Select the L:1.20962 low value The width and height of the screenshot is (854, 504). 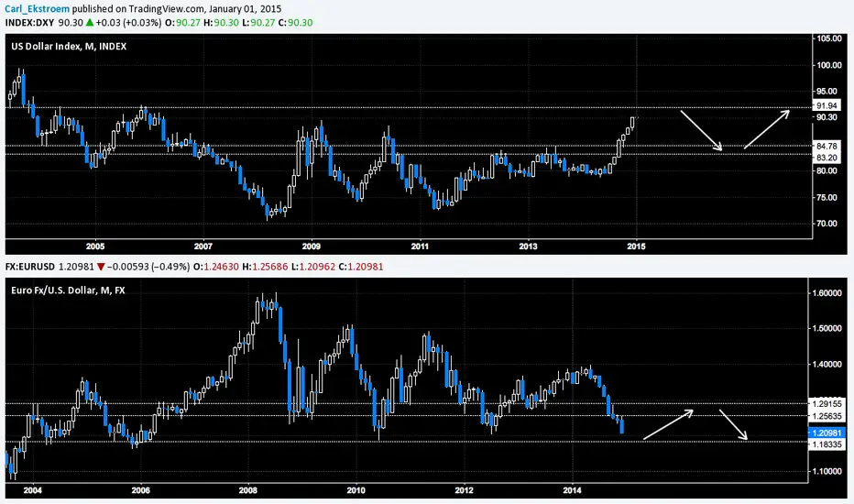click(x=313, y=267)
